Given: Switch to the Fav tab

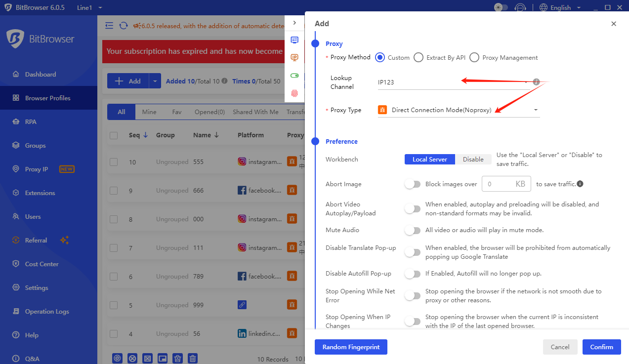Looking at the screenshot, I should tap(177, 112).
